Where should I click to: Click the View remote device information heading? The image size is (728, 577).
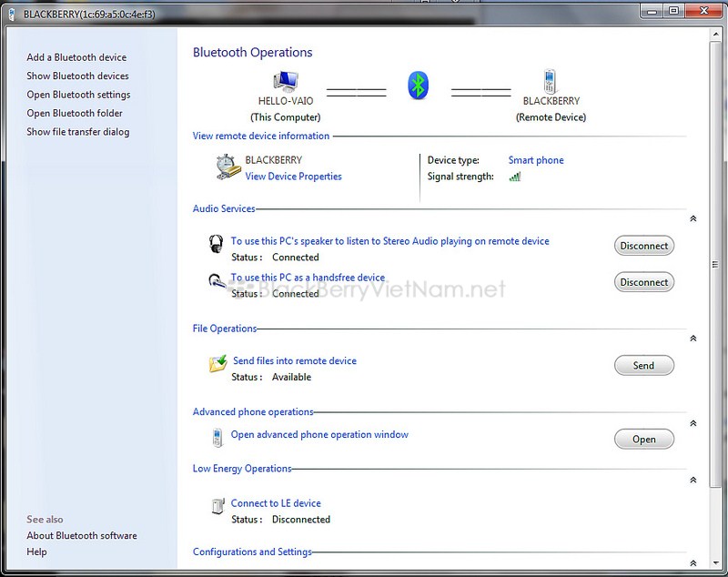click(x=261, y=136)
